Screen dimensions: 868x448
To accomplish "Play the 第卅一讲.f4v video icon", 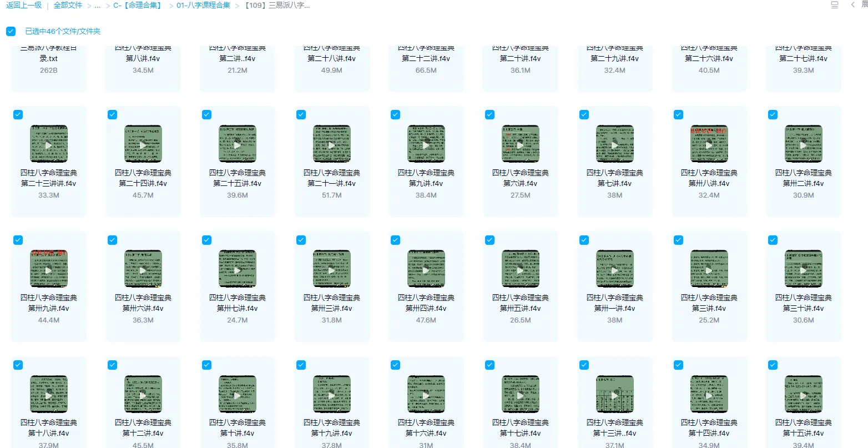I will coord(615,269).
